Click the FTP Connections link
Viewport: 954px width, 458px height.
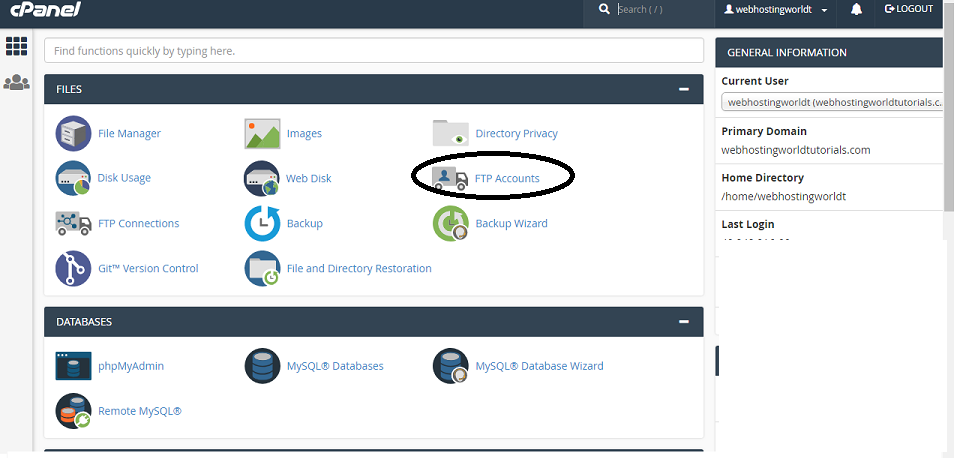point(139,223)
